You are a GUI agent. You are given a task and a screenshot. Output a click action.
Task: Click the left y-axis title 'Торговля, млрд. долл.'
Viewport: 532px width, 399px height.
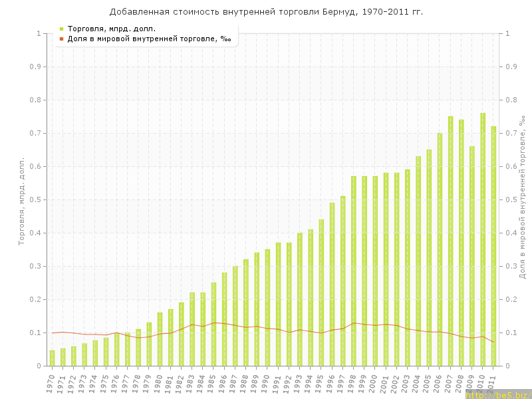21,201
